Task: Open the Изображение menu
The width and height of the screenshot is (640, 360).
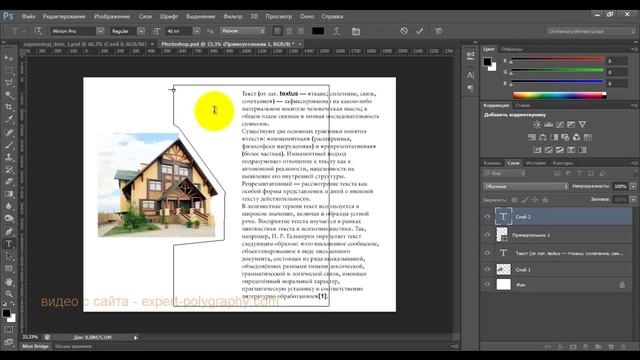Action: click(112, 16)
